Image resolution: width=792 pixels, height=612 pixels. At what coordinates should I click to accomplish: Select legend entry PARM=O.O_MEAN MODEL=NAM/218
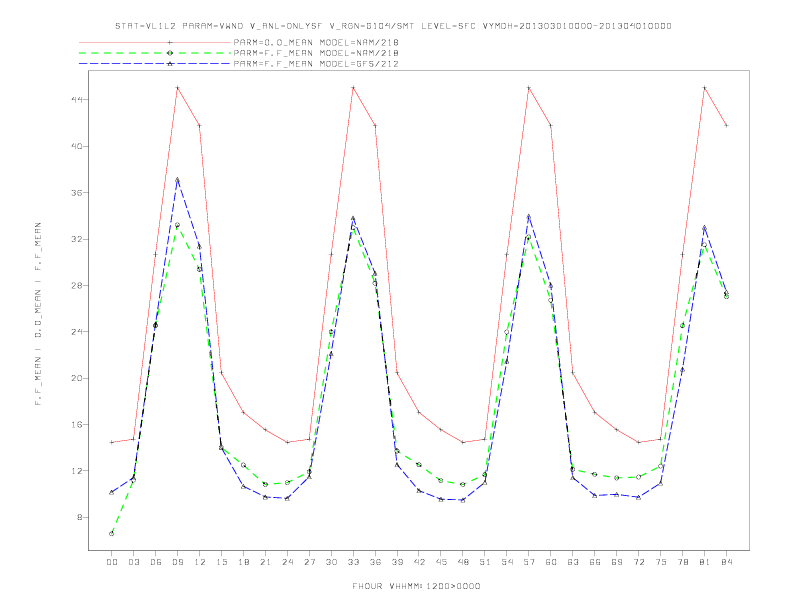click(x=316, y=42)
